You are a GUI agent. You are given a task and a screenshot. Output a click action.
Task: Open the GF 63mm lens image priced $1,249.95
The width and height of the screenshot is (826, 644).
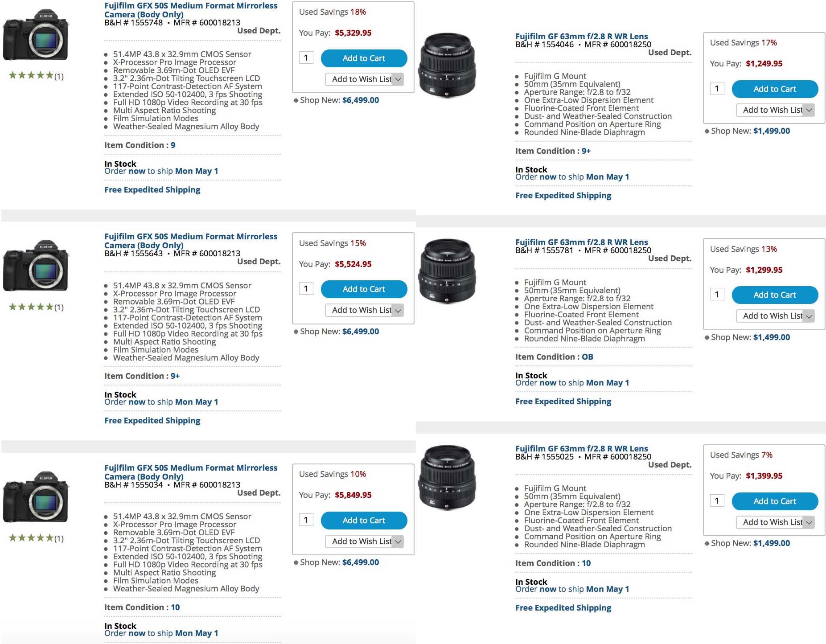(447, 65)
